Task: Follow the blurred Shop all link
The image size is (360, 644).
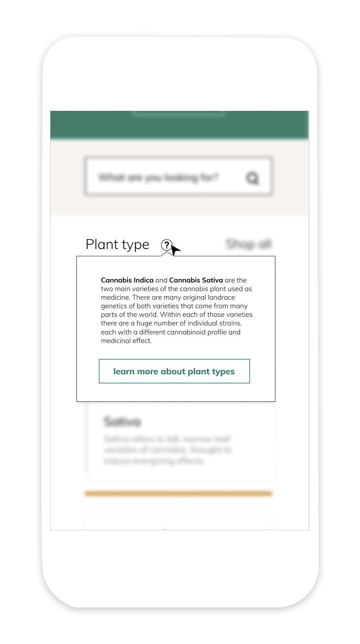Action: [249, 244]
